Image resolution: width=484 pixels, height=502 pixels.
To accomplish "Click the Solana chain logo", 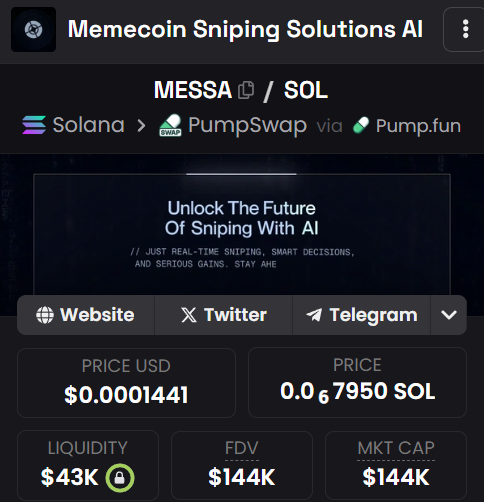I will (34, 125).
